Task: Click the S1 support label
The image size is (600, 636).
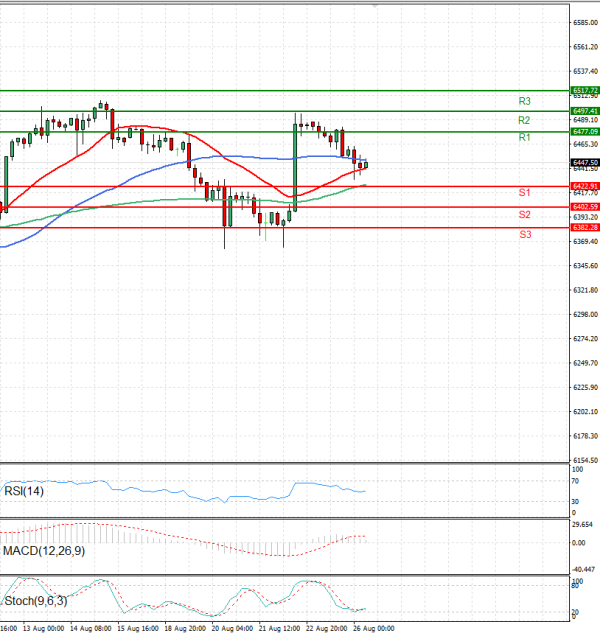Action: (x=525, y=192)
